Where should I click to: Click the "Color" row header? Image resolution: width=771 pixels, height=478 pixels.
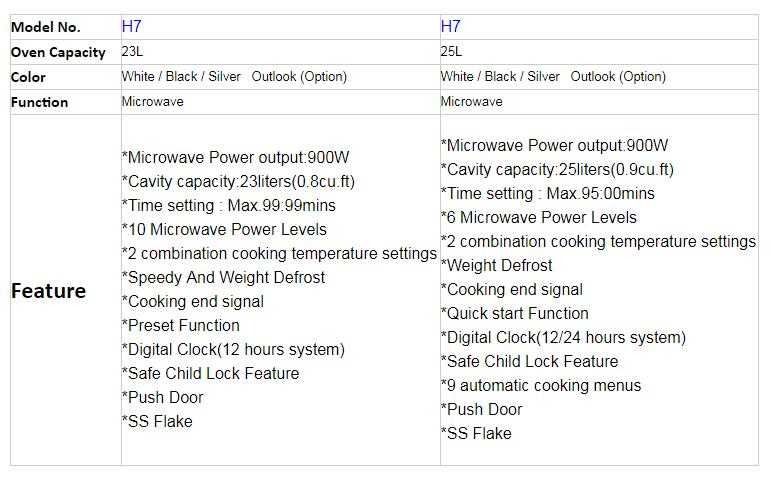[x=29, y=77]
